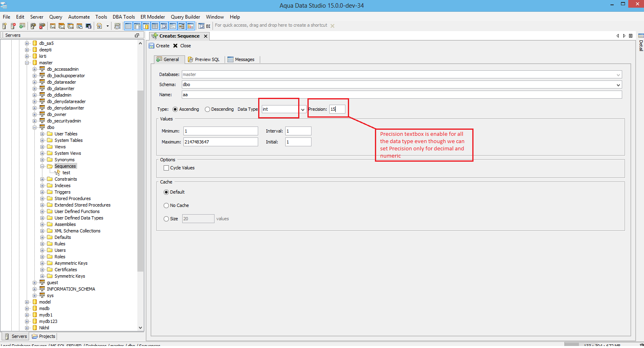Switch to the Servers bottom tab
This screenshot has height=348, width=644.
point(15,336)
